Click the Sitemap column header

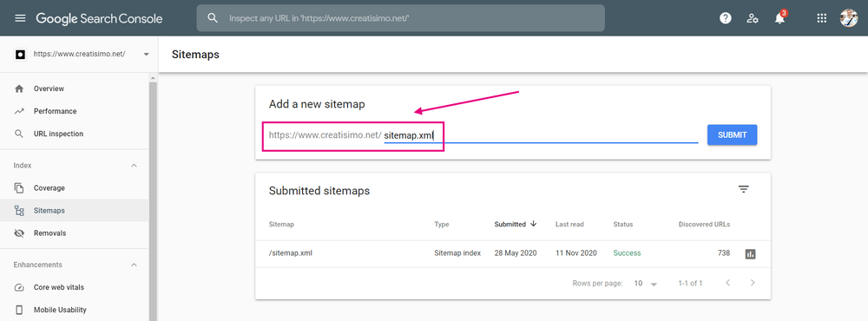pos(281,224)
